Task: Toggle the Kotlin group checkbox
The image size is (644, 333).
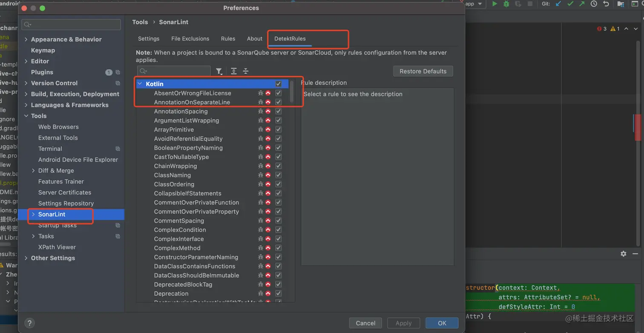Action: click(279, 84)
